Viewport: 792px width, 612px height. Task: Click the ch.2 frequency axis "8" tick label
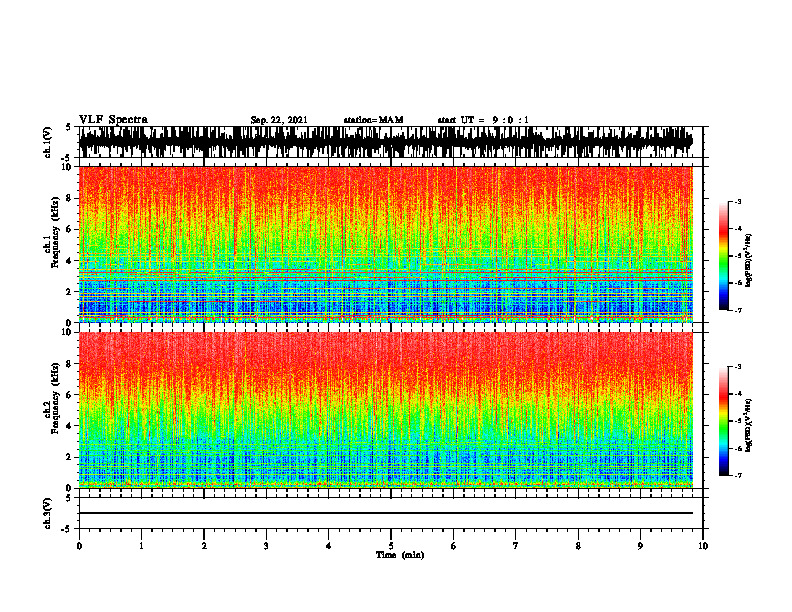click(x=69, y=364)
